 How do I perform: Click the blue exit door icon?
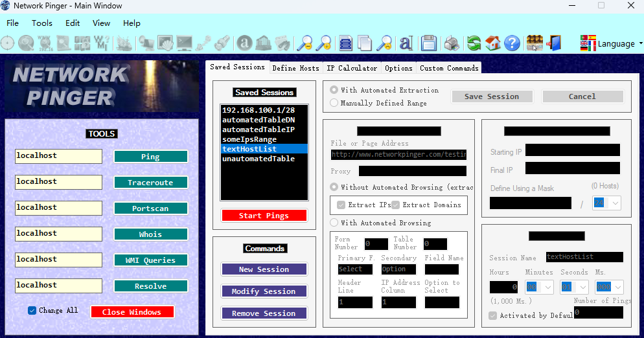(554, 43)
